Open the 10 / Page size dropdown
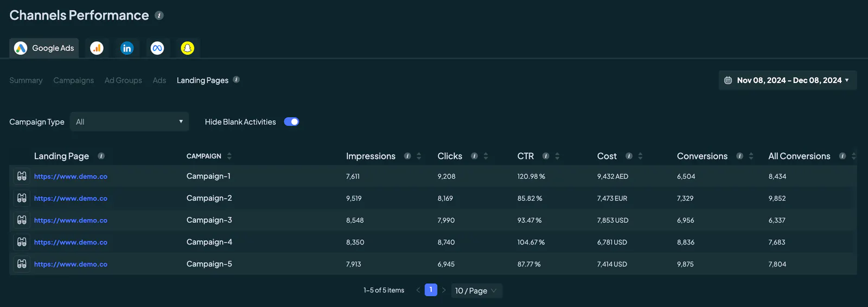868x307 pixels. click(x=477, y=291)
